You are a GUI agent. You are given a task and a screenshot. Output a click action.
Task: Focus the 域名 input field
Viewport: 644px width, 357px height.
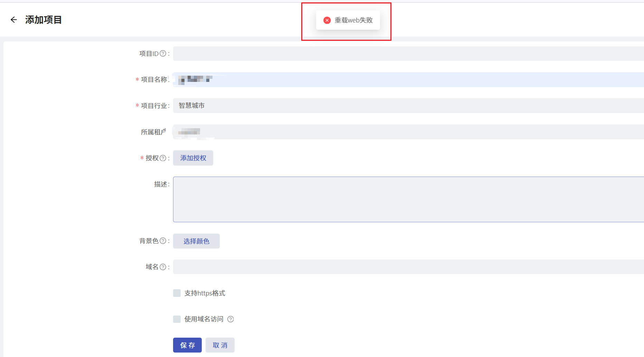(408, 267)
